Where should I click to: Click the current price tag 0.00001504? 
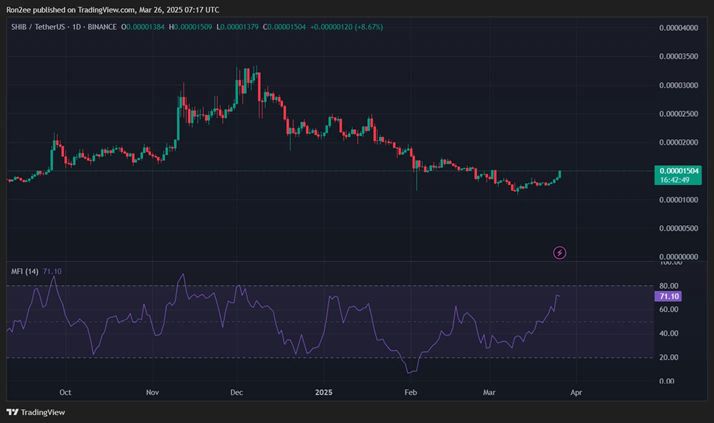[x=679, y=171]
